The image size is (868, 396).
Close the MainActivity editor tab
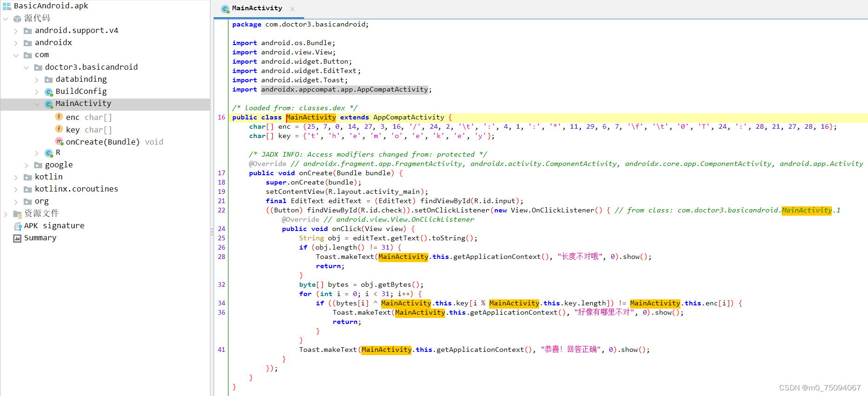click(292, 9)
